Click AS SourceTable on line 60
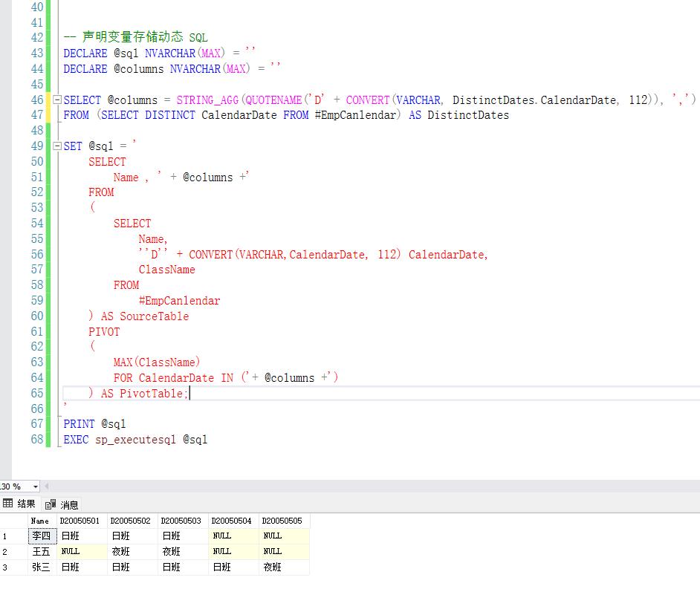Image resolution: width=700 pixels, height=589 pixels. [x=145, y=316]
